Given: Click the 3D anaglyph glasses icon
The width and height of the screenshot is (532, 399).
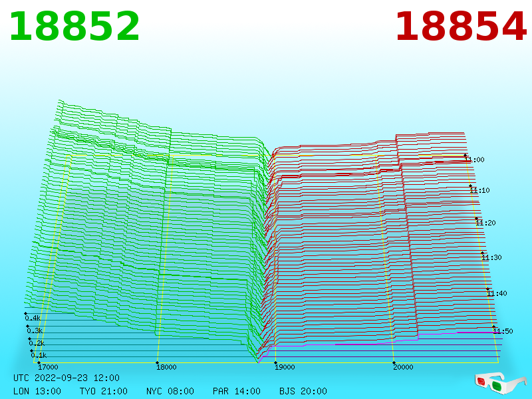Looking at the screenshot, I should (x=500, y=383).
